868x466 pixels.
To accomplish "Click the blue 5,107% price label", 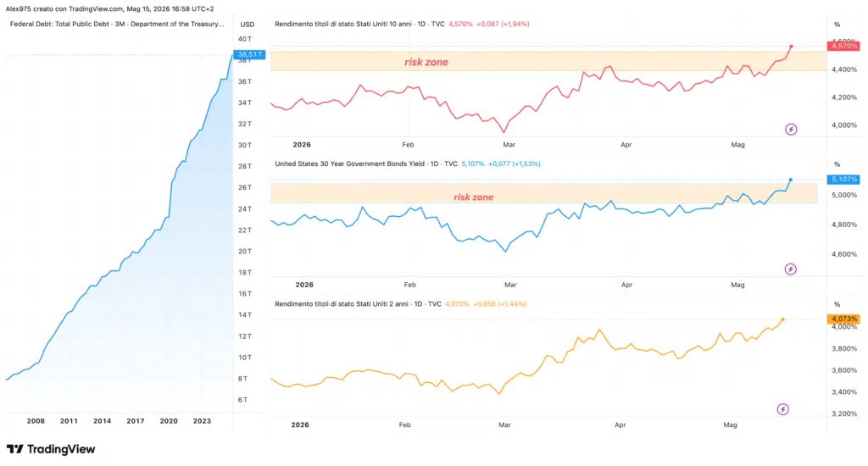I will point(843,180).
